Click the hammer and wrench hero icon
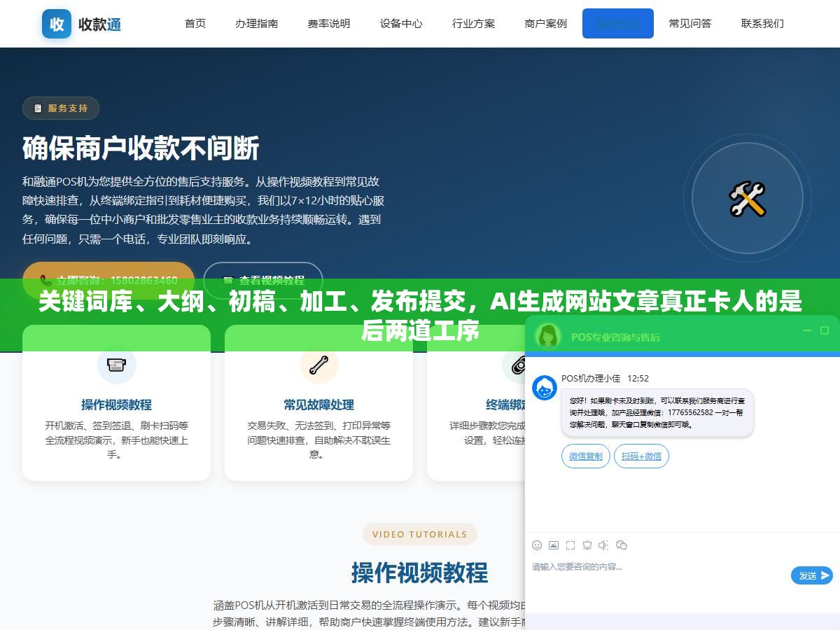Screen dimensions: 840x630 [748, 199]
